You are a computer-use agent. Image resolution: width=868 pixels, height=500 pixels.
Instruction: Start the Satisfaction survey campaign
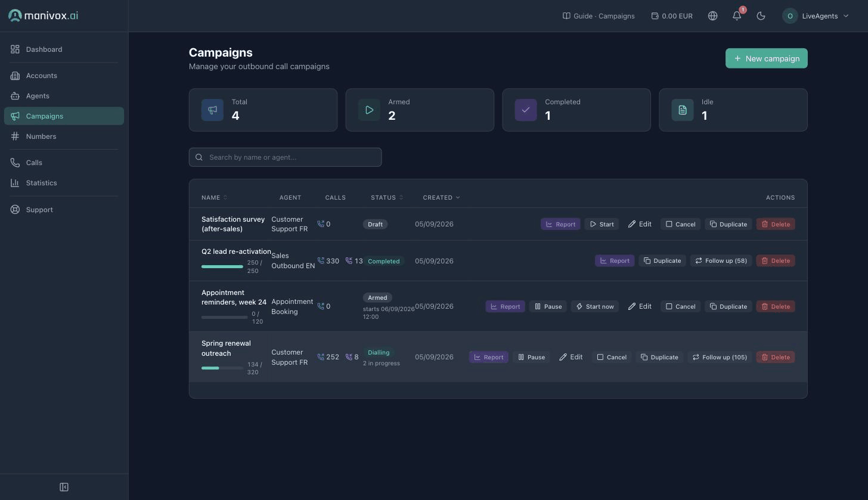tap(602, 224)
